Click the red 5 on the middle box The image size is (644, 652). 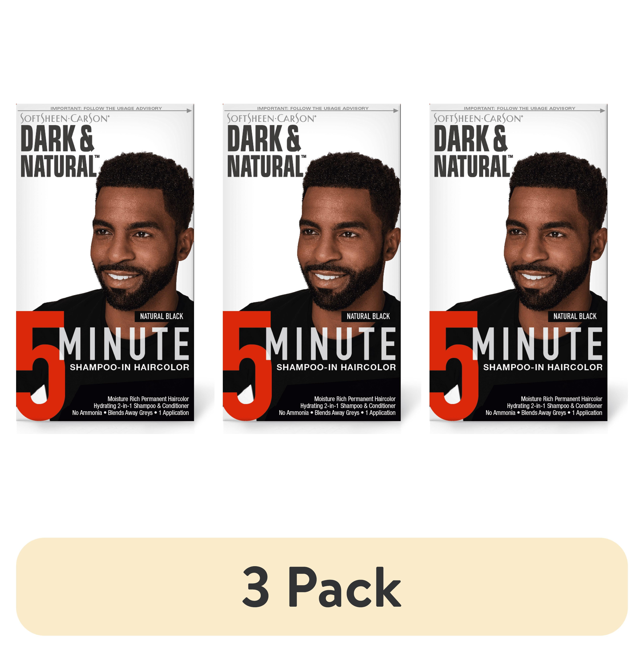coord(247,365)
